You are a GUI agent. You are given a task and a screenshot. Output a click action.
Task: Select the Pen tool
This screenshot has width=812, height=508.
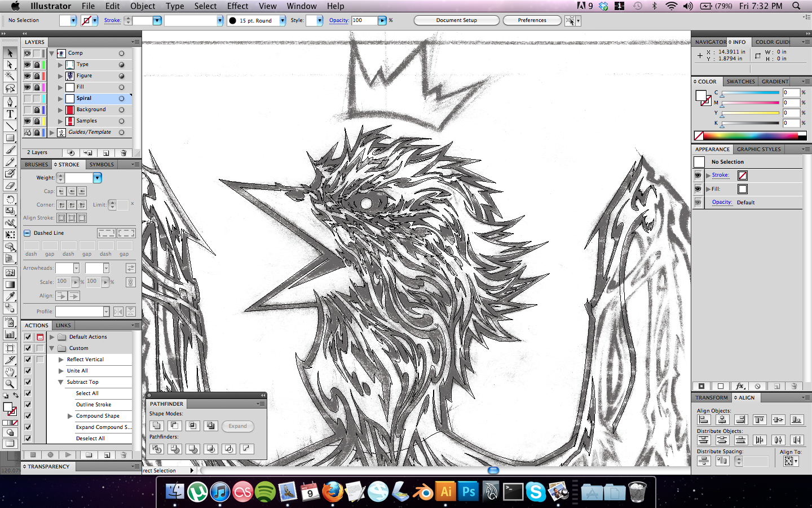(x=10, y=102)
